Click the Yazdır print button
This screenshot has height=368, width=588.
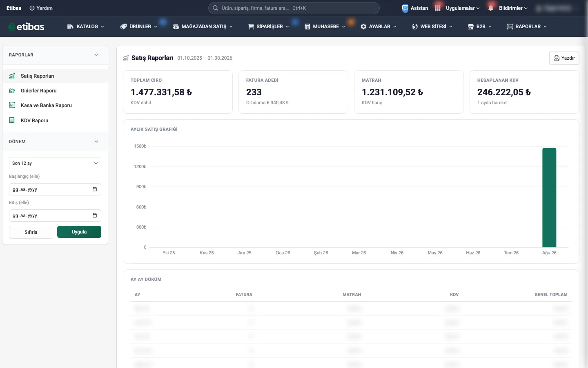pyautogui.click(x=564, y=58)
